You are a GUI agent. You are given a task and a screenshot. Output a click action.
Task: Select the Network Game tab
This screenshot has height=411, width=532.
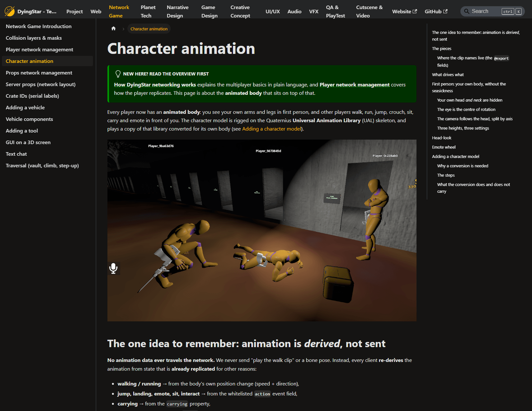[119, 11]
